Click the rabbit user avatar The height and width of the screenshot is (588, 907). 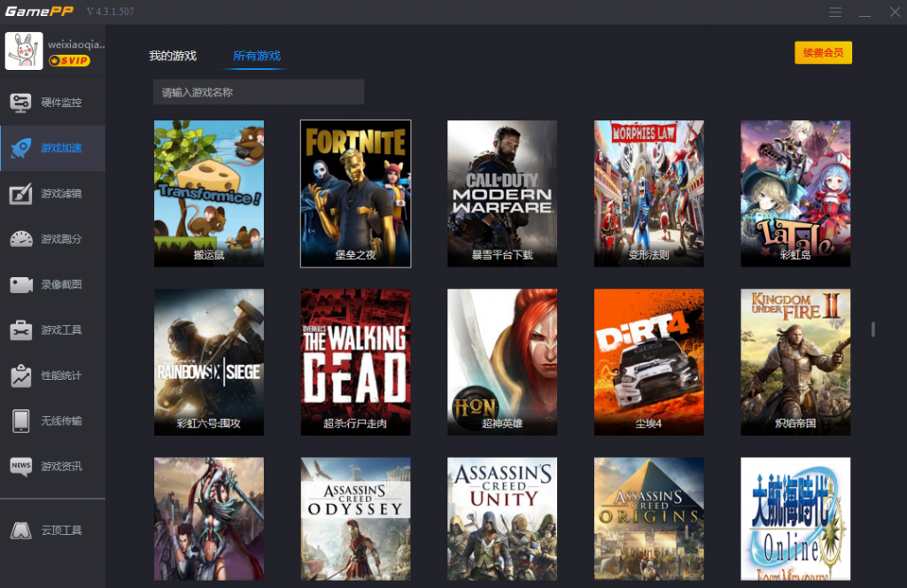(x=24, y=50)
